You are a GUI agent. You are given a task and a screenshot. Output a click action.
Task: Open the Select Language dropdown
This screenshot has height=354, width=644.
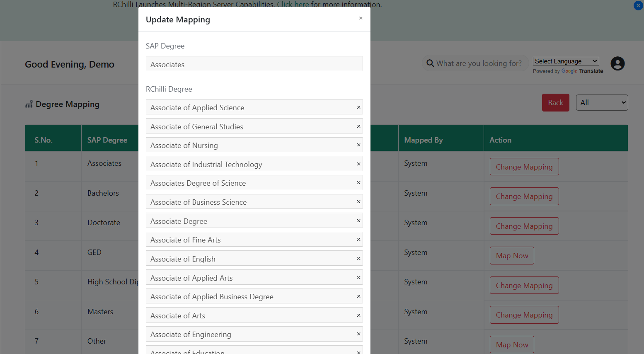tap(566, 61)
